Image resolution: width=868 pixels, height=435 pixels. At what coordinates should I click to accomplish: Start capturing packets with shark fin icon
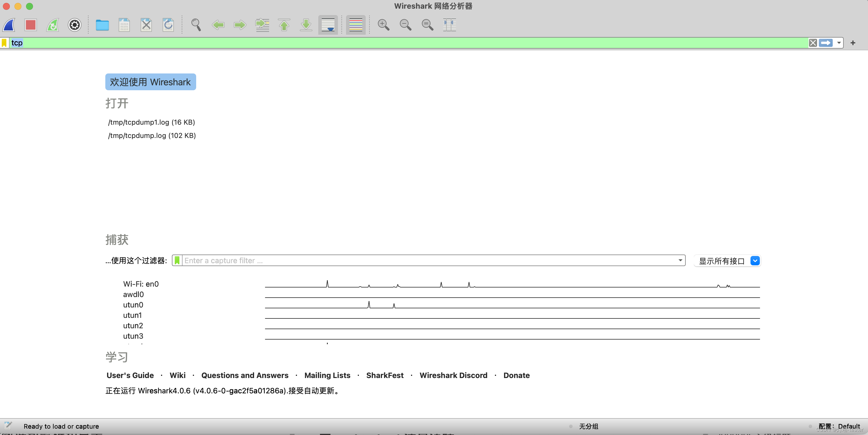point(9,25)
